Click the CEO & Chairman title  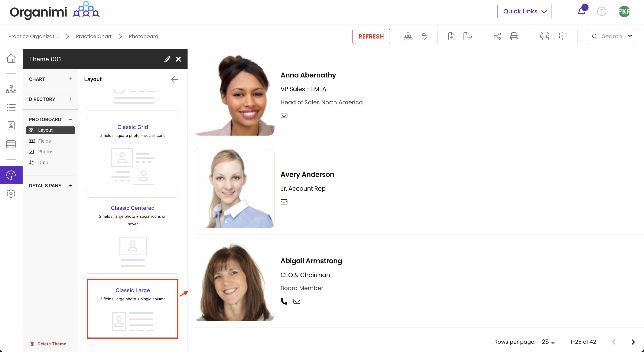[305, 275]
